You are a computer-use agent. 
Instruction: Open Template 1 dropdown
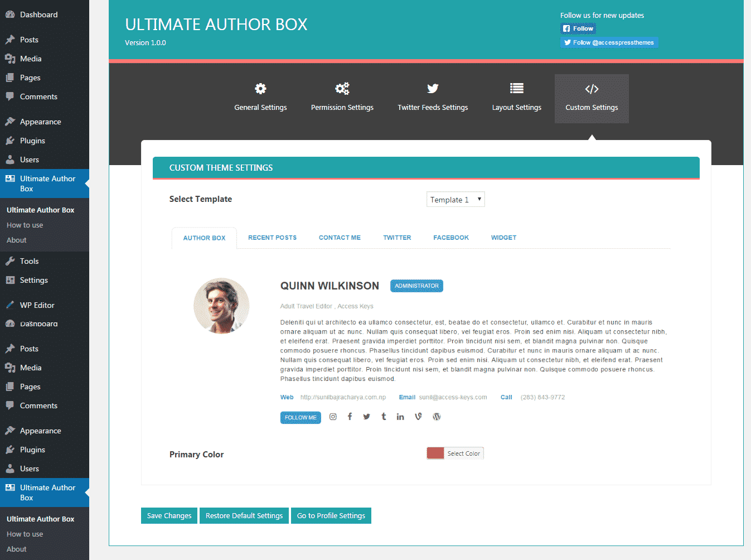click(456, 200)
